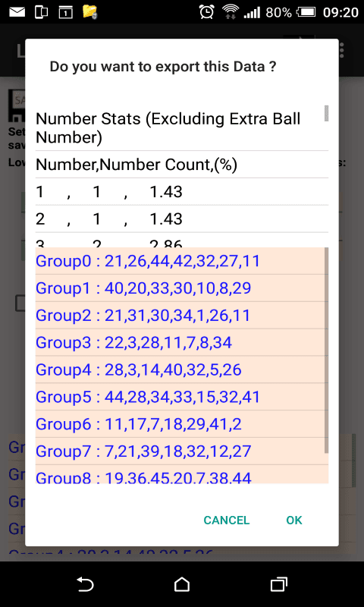Open the mail notification in status bar

(17, 12)
